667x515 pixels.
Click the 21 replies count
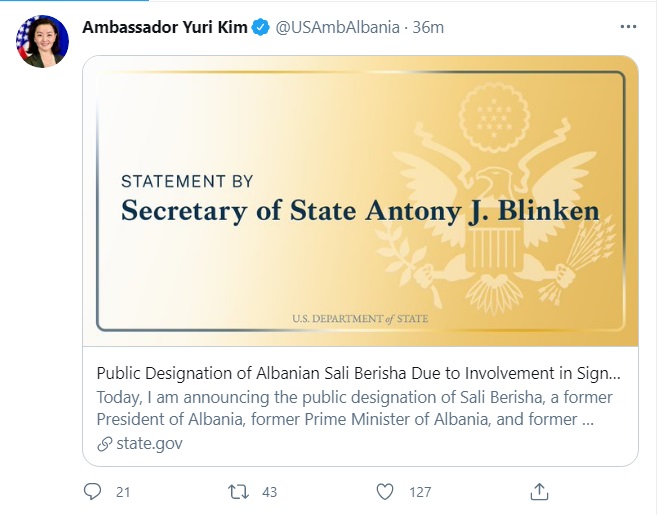124,492
